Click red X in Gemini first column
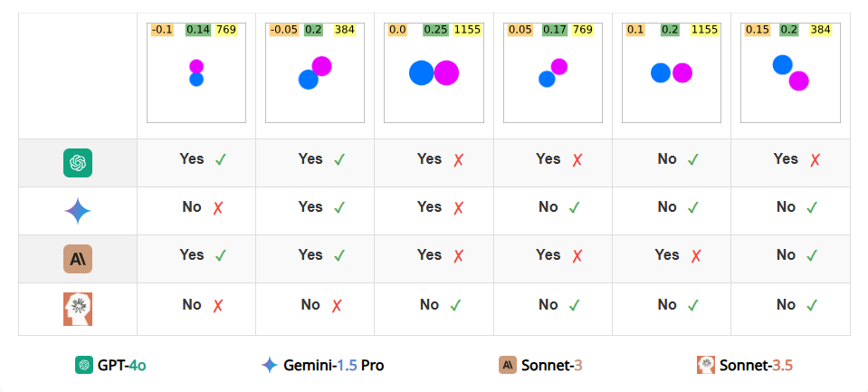Image resolution: width=868 pixels, height=392 pixels. point(218,207)
